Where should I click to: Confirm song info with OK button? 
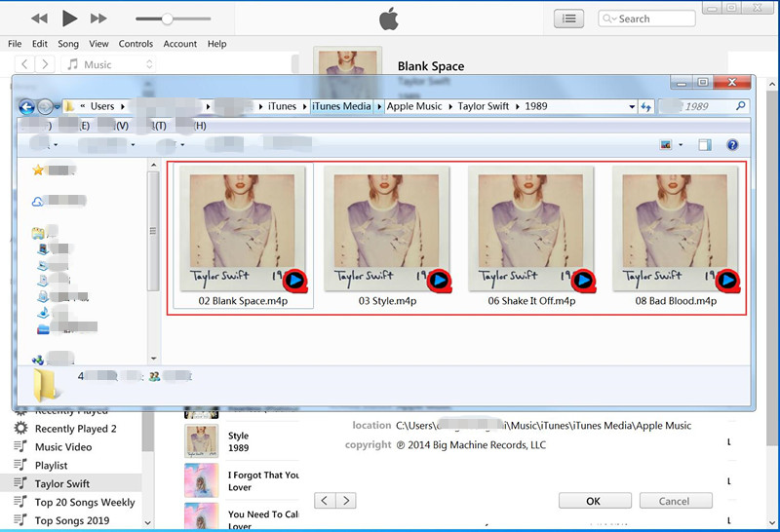coord(595,501)
